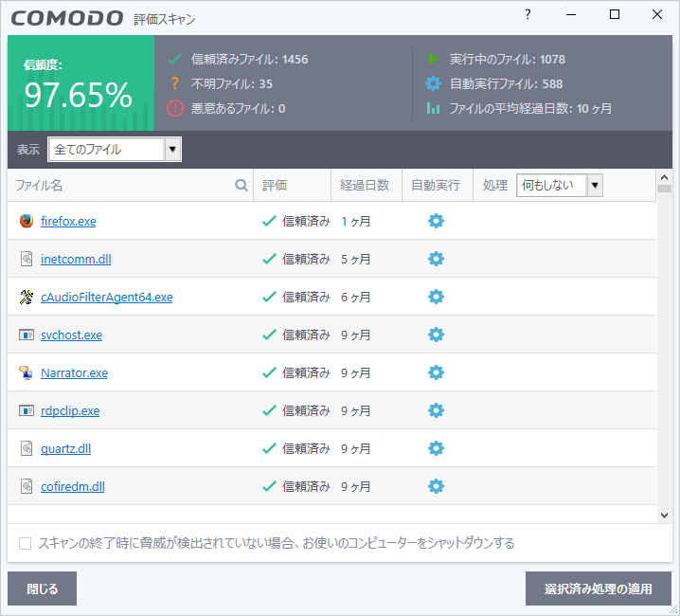The image size is (680, 616).
Task: Click the 5 ヶ月 age of inetcomm.dll
Action: coord(355,259)
